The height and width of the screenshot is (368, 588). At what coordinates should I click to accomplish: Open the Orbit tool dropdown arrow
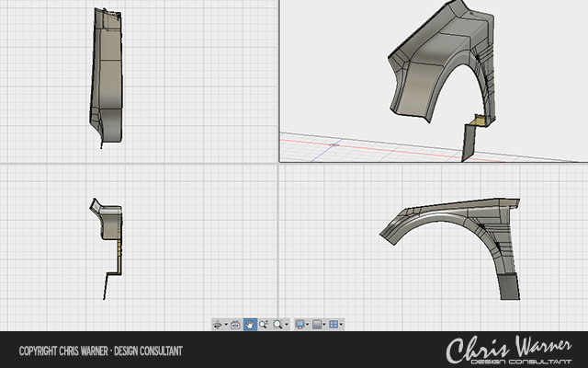(226, 325)
